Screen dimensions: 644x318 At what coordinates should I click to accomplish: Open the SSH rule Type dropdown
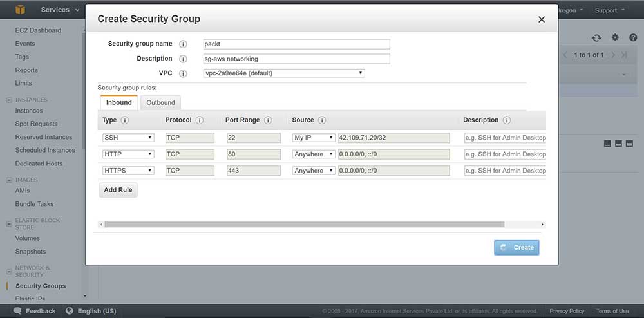pyautogui.click(x=128, y=138)
